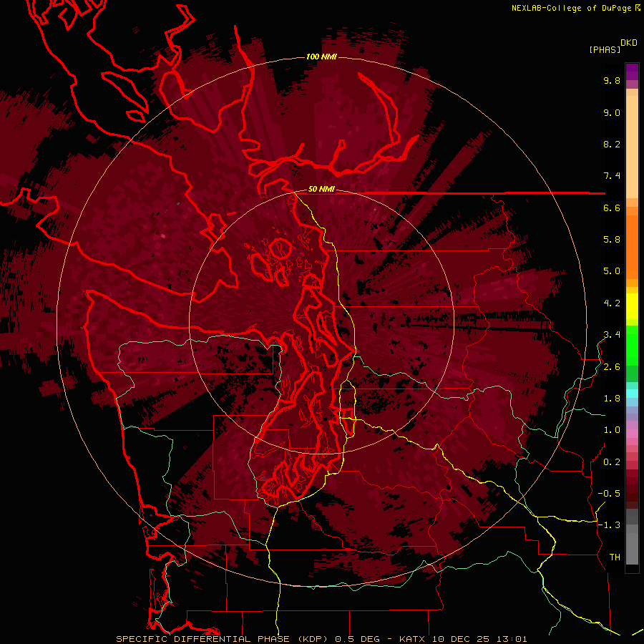
Task: Select the 9.8 scale value
Action: 612,80
